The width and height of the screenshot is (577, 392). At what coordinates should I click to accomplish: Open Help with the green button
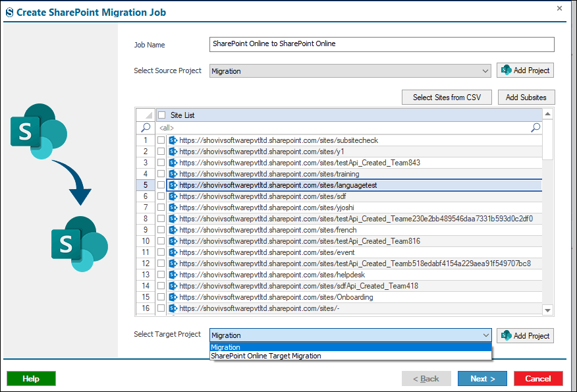click(31, 378)
